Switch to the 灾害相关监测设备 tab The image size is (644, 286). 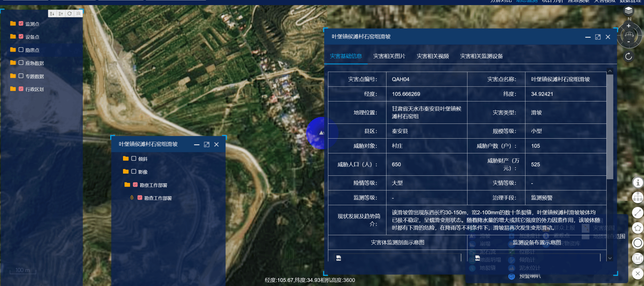[481, 56]
